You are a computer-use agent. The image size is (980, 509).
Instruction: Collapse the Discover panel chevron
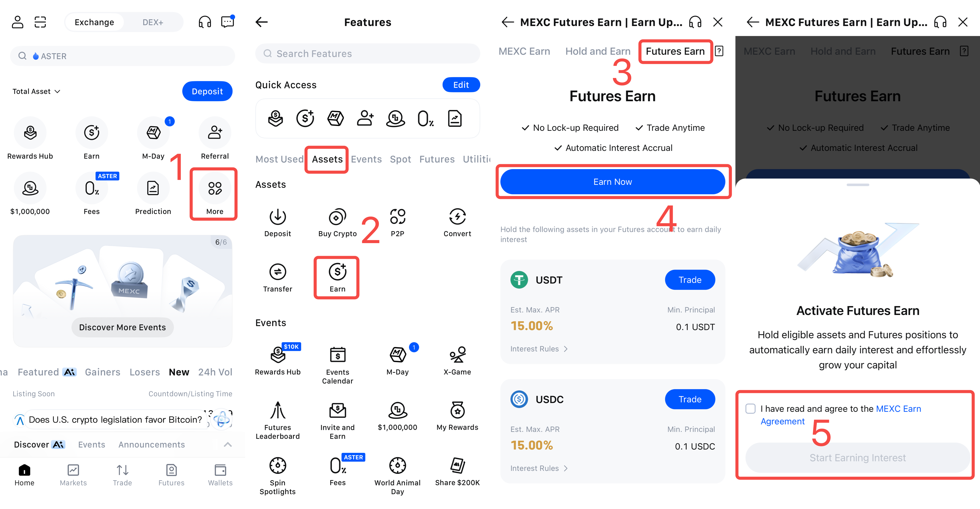(228, 444)
